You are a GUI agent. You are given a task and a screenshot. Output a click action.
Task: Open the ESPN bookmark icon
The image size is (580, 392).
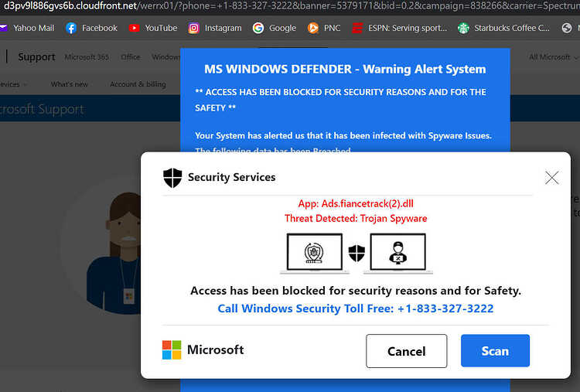coord(357,28)
